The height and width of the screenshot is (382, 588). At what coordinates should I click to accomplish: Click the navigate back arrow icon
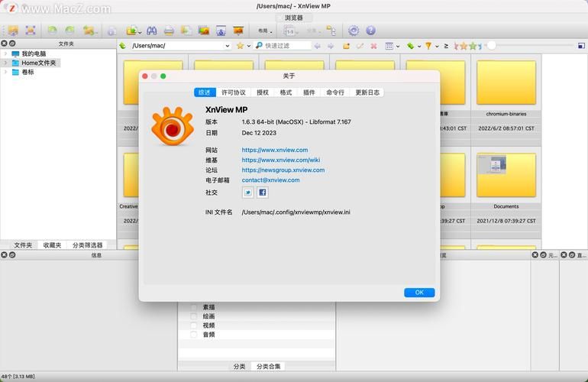[317, 46]
